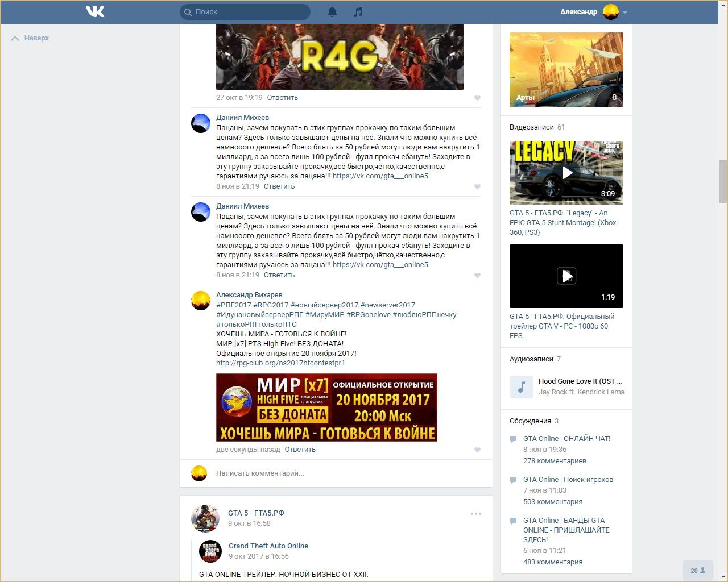Viewport: 728px width, 582px height.
Task: Open the R4G comment image
Action: (340, 57)
